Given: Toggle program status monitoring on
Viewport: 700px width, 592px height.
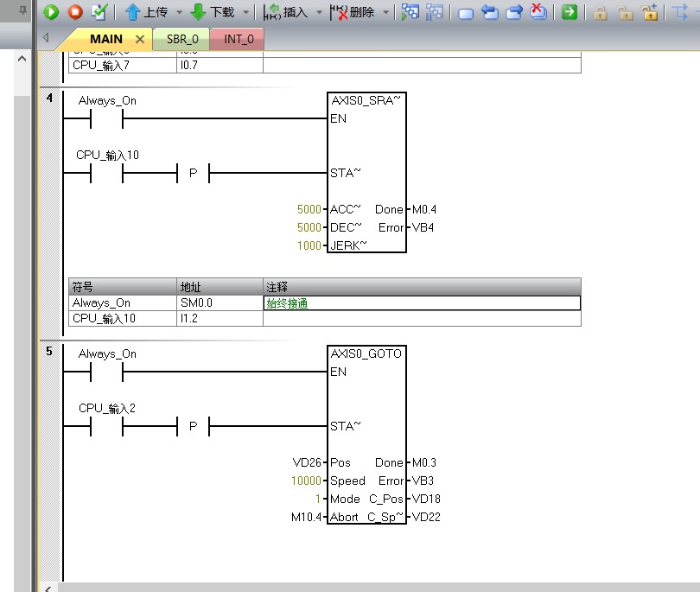Looking at the screenshot, I should click(410, 12).
